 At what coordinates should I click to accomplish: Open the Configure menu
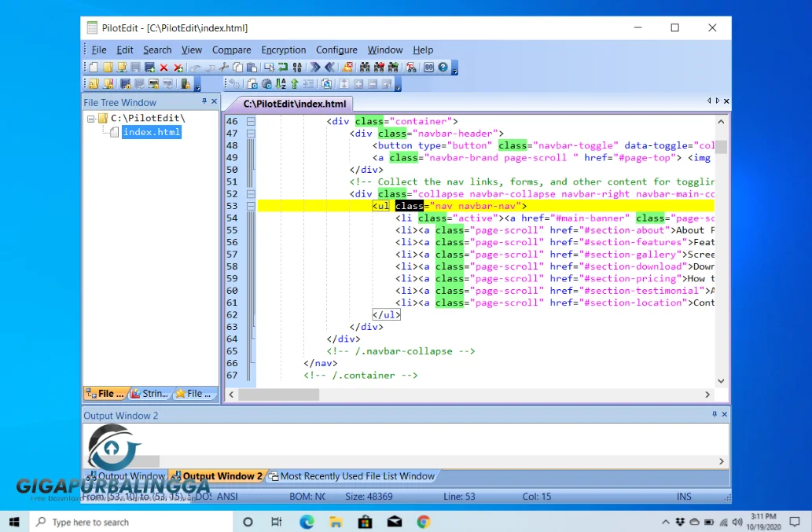tap(336, 50)
